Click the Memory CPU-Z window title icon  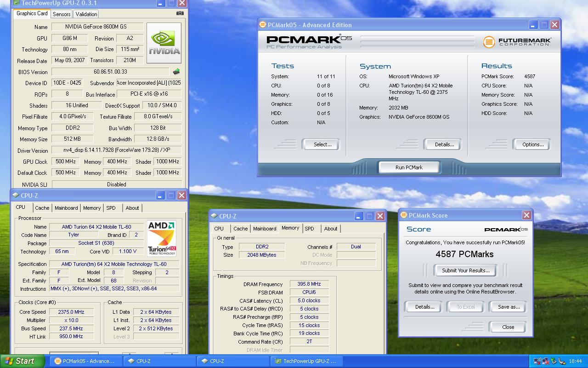214,216
